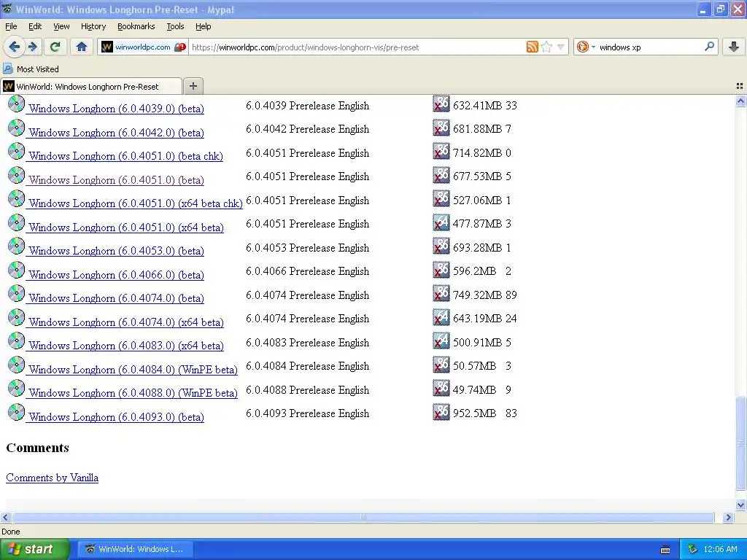Click the x86 icon in the 952.5MB row
Image resolution: width=747 pixels, height=560 pixels.
[x=441, y=412]
